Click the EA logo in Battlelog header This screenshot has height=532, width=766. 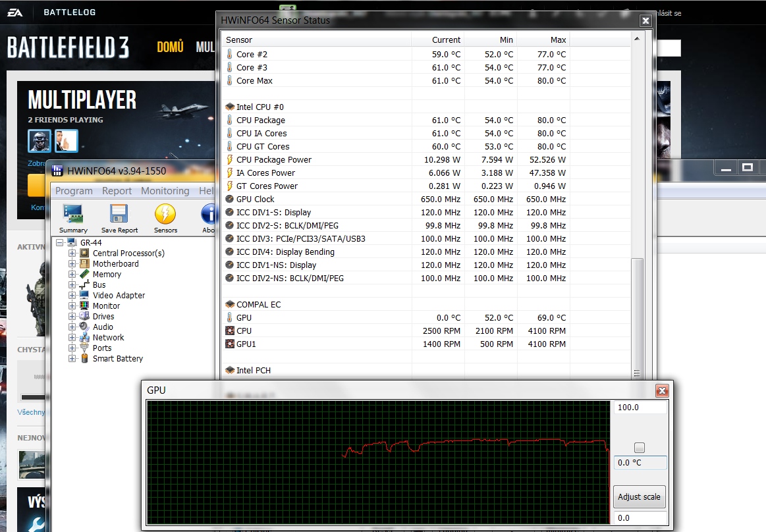click(14, 13)
